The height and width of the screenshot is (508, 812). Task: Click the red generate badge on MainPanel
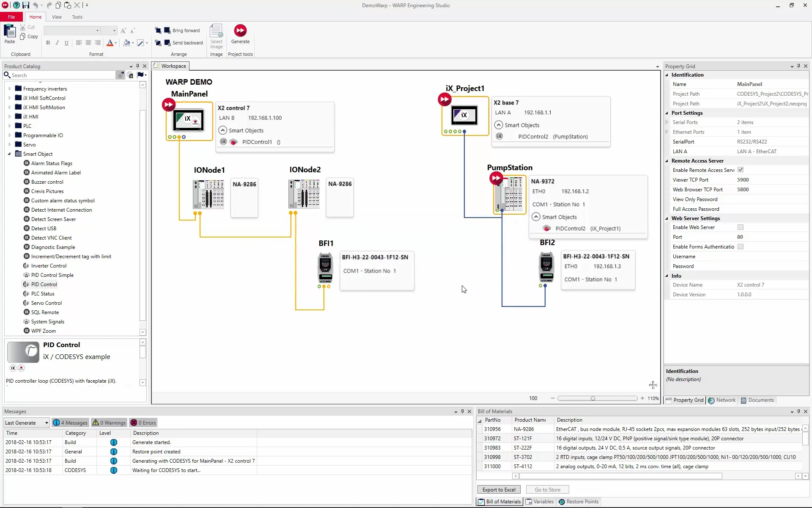click(169, 105)
